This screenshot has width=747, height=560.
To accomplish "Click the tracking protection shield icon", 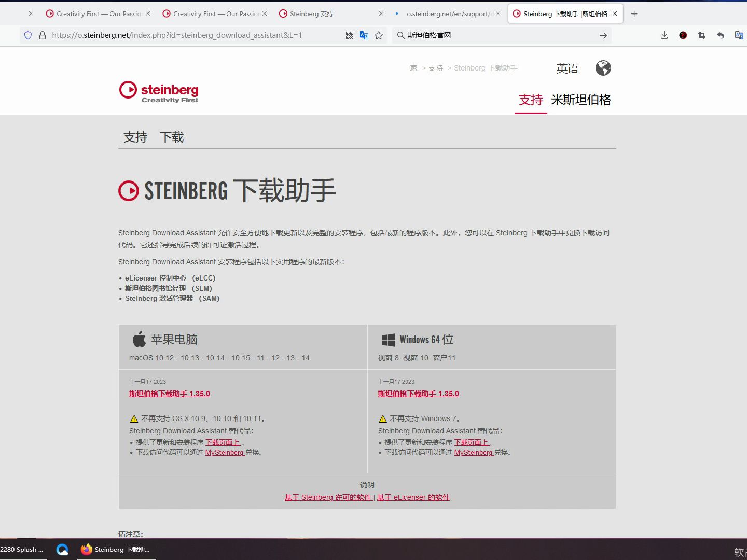I will tap(28, 35).
